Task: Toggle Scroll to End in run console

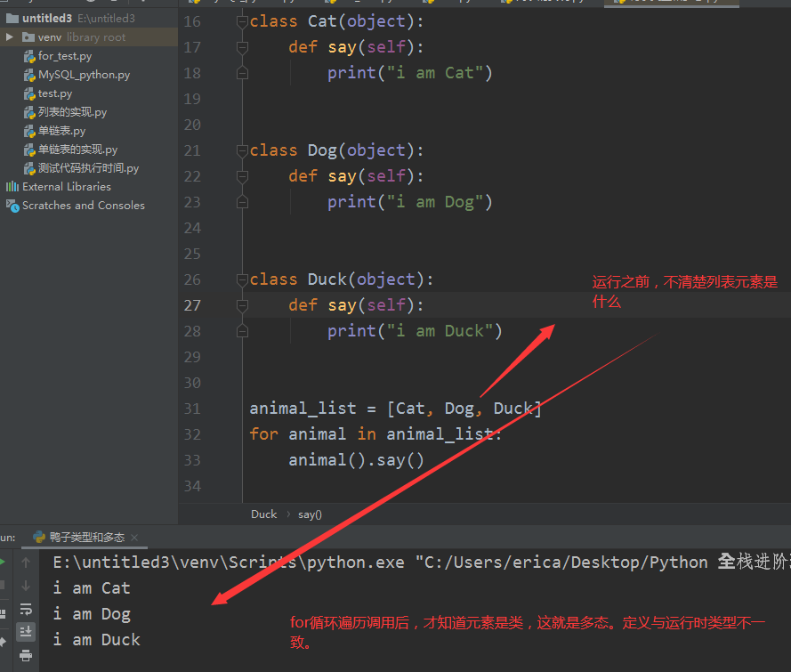Action: [26, 632]
